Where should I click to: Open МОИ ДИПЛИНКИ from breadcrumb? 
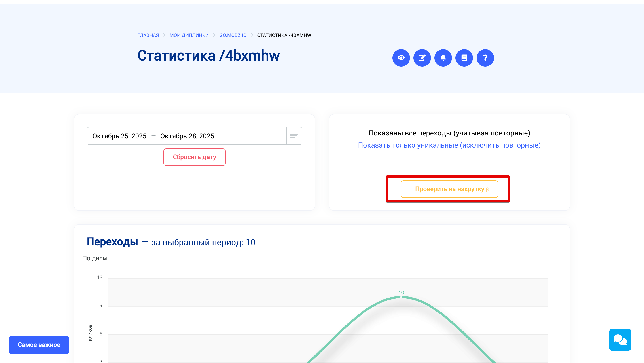pyautogui.click(x=189, y=35)
